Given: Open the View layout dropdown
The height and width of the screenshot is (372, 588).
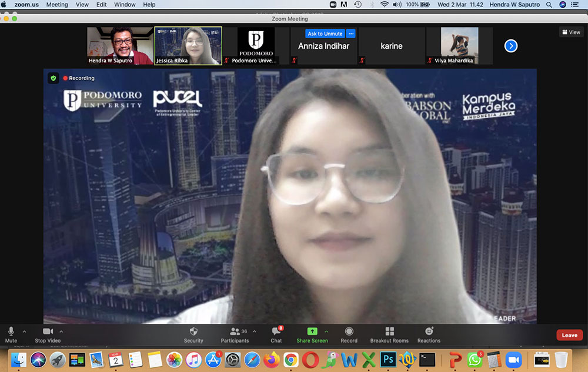Looking at the screenshot, I should [x=571, y=32].
